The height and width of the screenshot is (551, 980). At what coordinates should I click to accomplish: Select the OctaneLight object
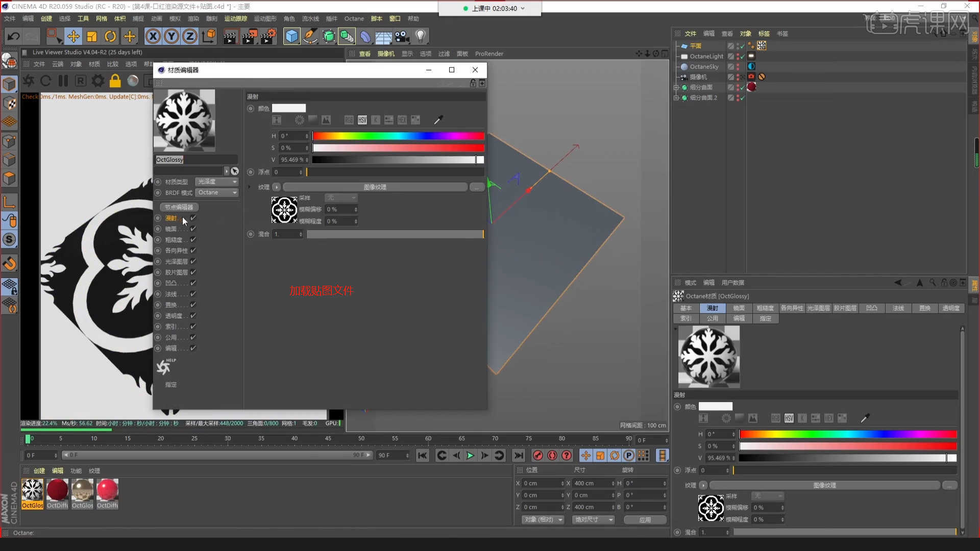click(706, 56)
